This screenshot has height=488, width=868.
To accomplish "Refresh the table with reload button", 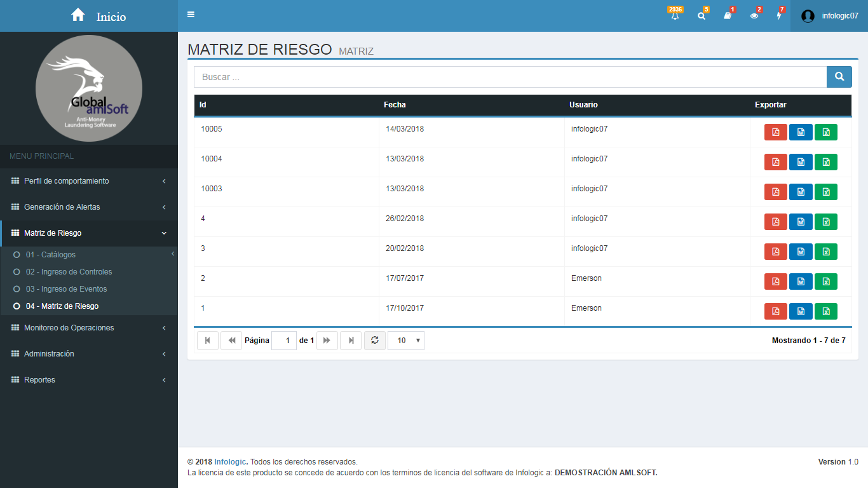I will [375, 341].
